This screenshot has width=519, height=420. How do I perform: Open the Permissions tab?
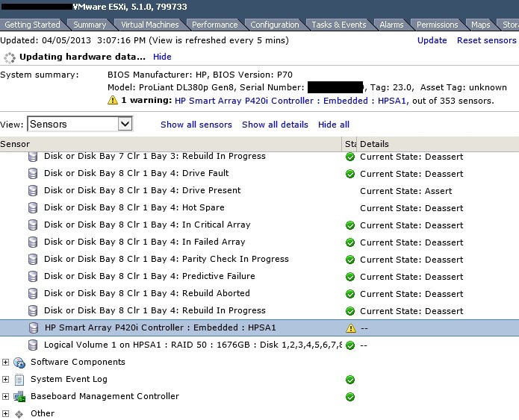438,25
